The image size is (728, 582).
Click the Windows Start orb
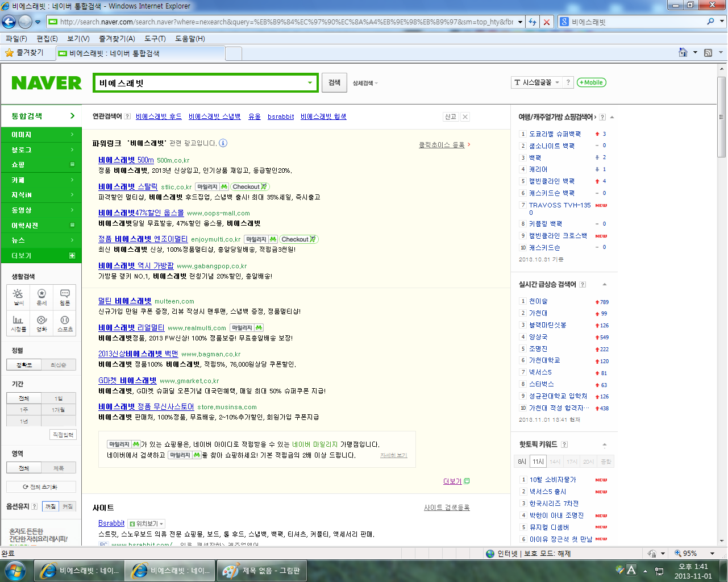tap(15, 570)
